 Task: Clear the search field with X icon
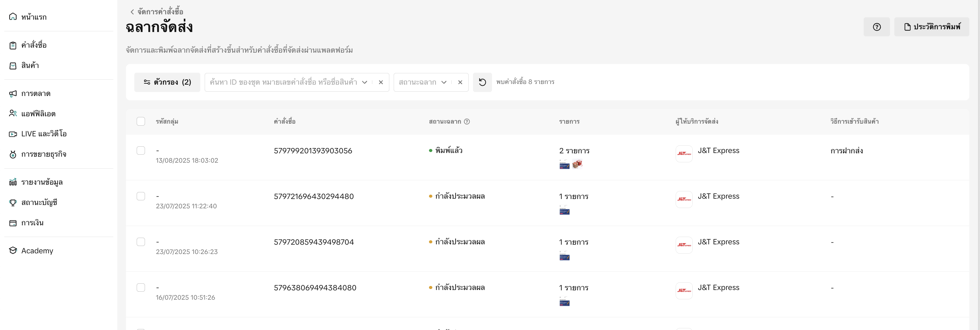pos(380,82)
